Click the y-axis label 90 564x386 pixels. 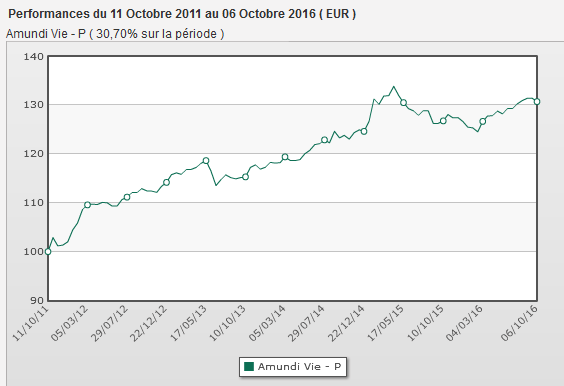tap(37, 300)
